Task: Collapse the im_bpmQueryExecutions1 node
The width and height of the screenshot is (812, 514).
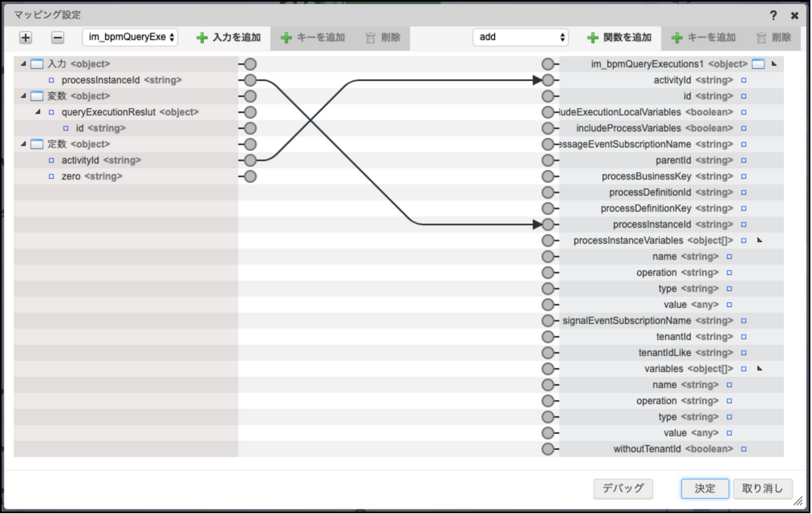Action: 774,63
